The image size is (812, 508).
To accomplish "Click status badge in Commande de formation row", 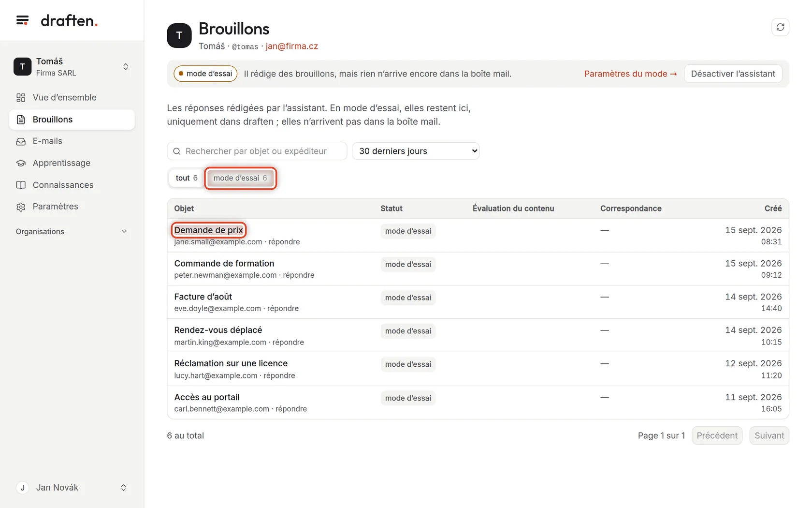I will (x=408, y=265).
